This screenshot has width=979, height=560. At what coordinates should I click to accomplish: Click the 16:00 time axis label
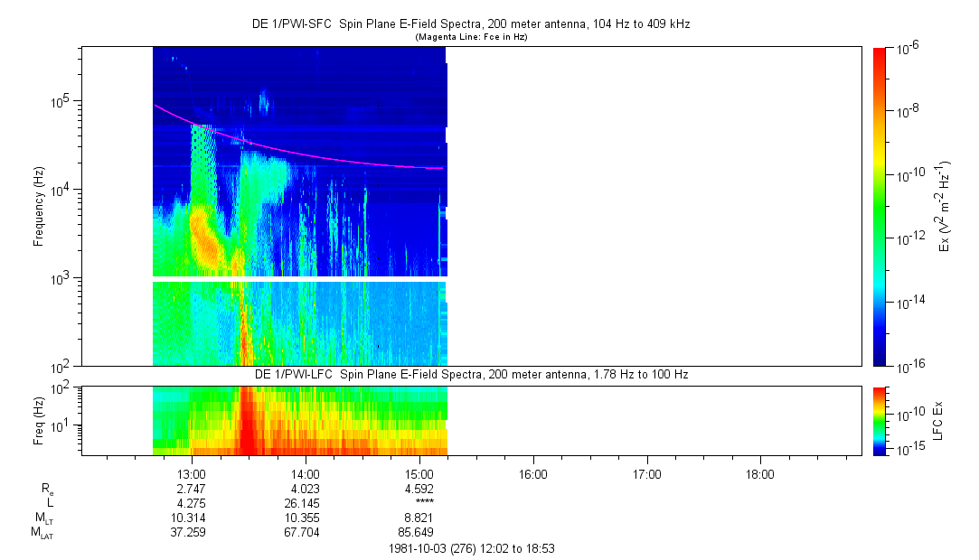(532, 474)
